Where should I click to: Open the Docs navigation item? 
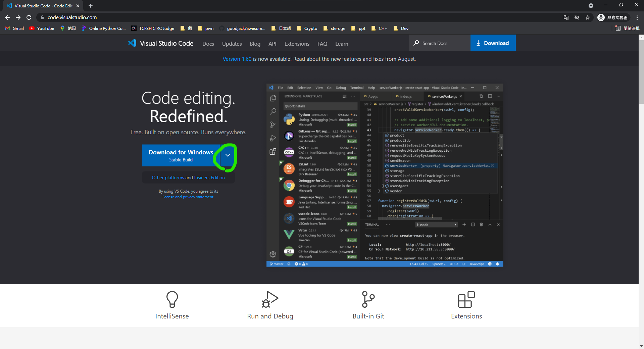point(208,44)
